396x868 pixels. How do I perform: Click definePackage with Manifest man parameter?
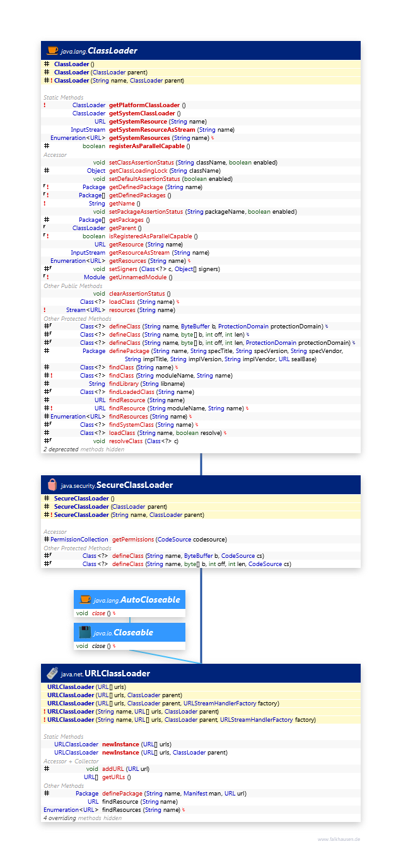click(174, 794)
